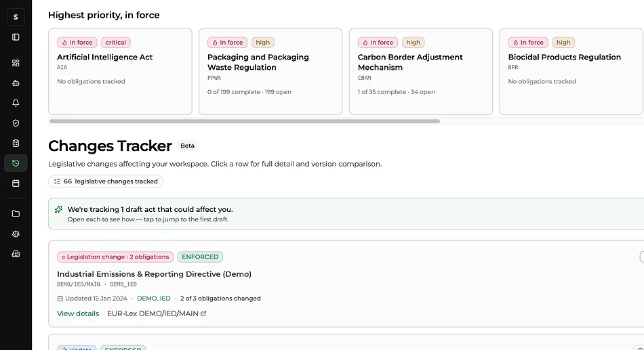Click the horizontal scrollbar under priority cards
This screenshot has width=644, height=350.
tap(244, 121)
